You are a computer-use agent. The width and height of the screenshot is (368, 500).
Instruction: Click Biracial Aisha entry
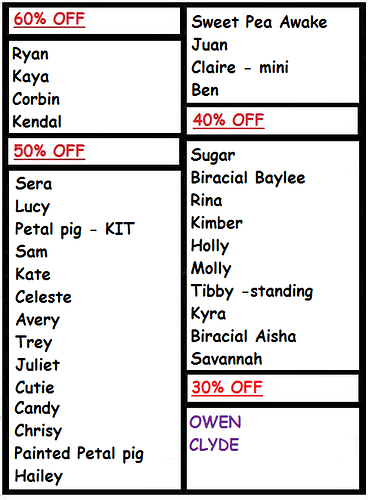(244, 336)
